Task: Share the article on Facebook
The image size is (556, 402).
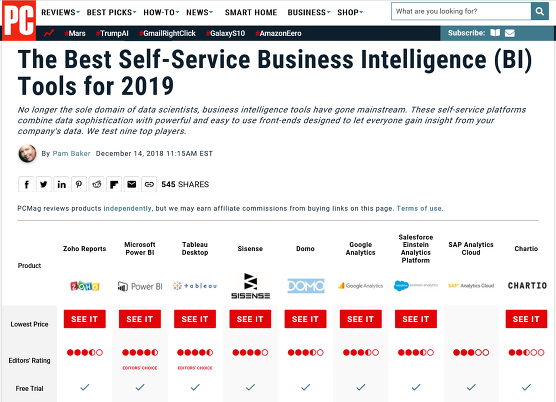Action: (x=26, y=184)
